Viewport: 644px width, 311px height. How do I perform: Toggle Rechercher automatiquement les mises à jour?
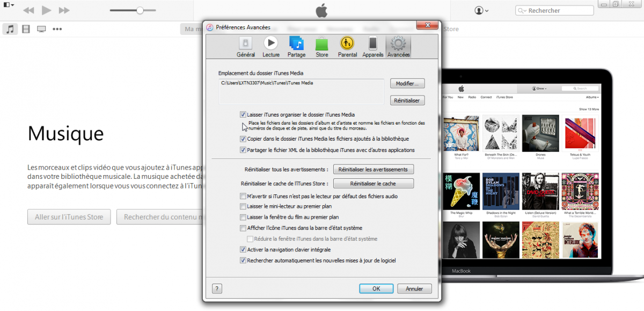243,261
